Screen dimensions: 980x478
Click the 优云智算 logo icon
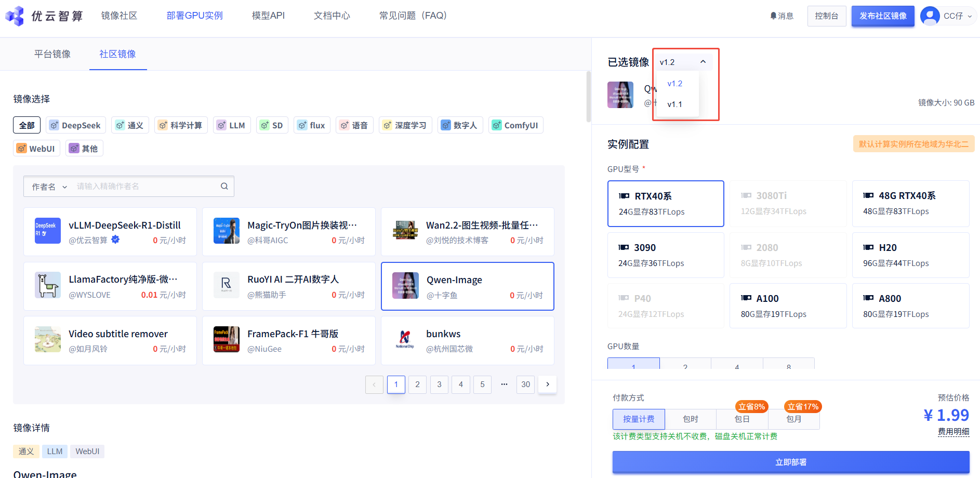point(15,16)
